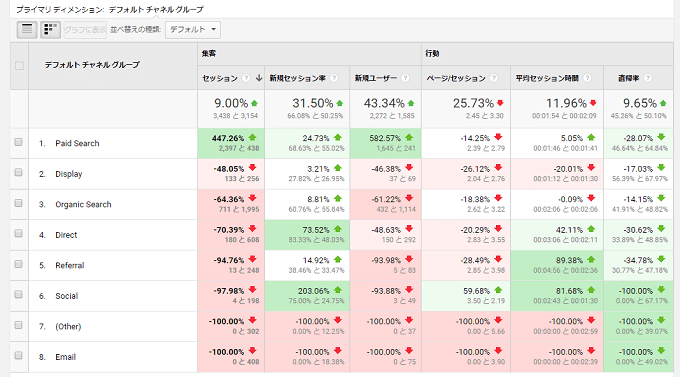This screenshot has height=377, width=680.
Task: Tick the Organic Search row checkbox
Action: pos(18,203)
